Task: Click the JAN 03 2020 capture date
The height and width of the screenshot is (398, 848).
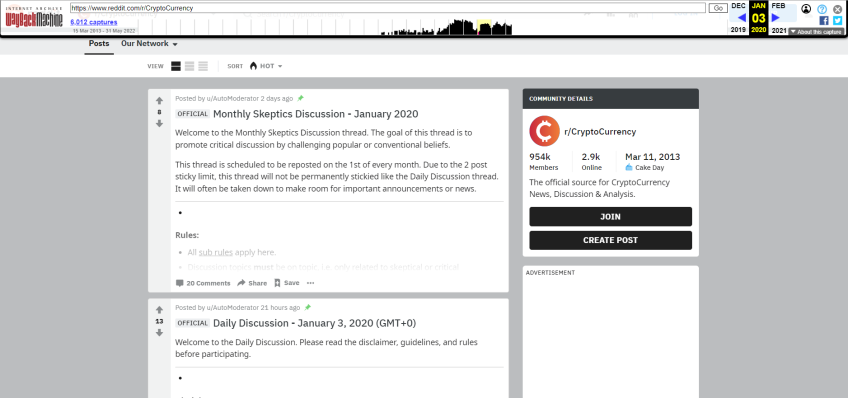Action: (759, 17)
